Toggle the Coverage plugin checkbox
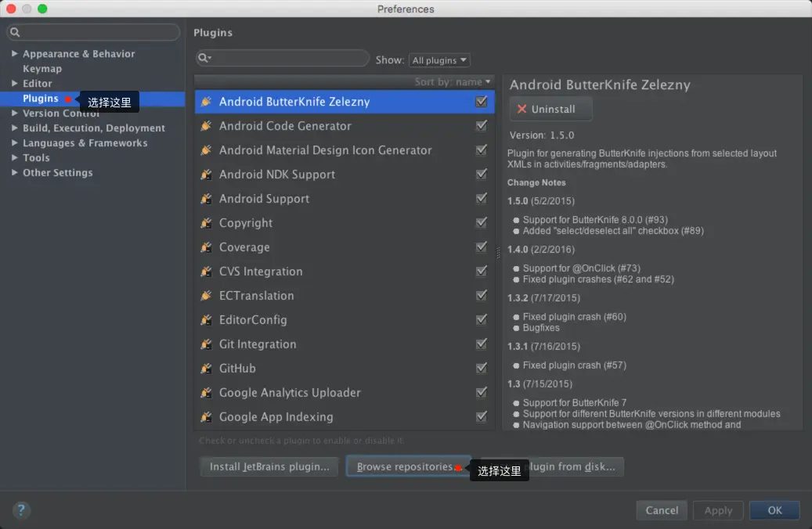The height and width of the screenshot is (529, 812). (481, 247)
